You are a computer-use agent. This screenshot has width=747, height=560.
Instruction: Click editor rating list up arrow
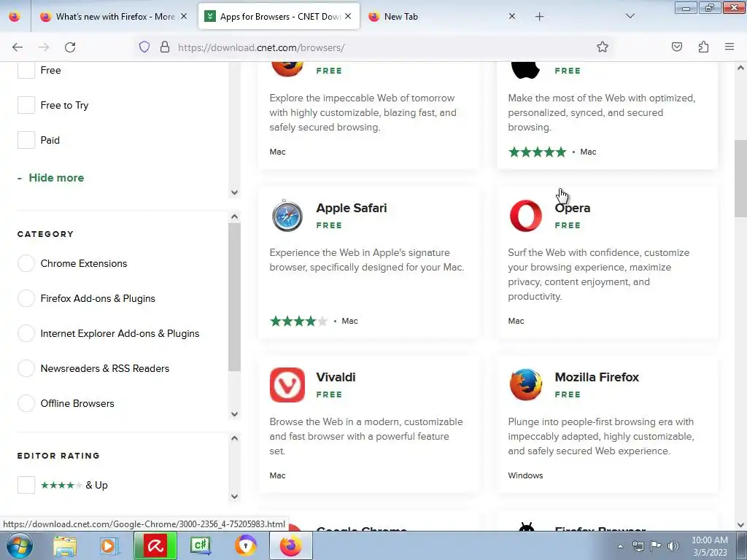[x=234, y=438]
